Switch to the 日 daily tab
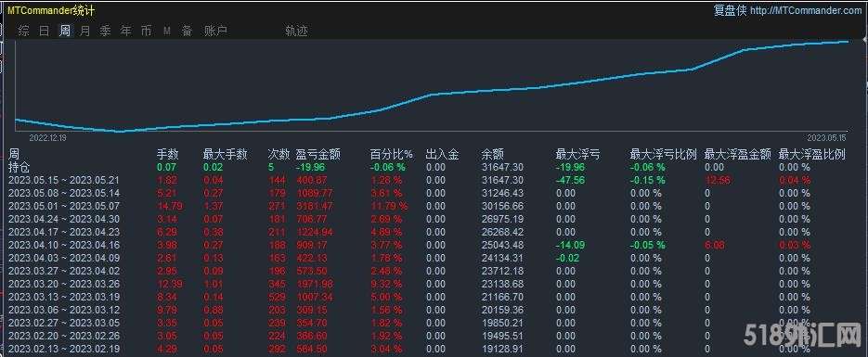The image size is (868, 357). click(x=45, y=31)
